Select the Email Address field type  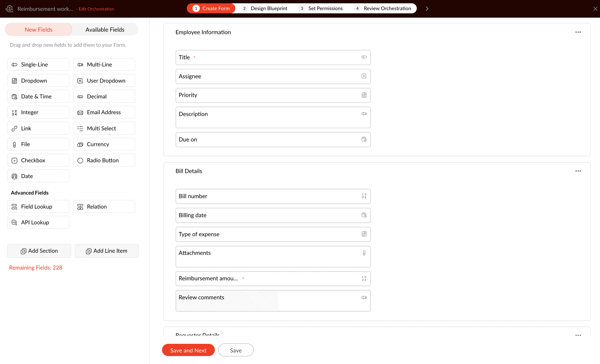pyautogui.click(x=103, y=112)
